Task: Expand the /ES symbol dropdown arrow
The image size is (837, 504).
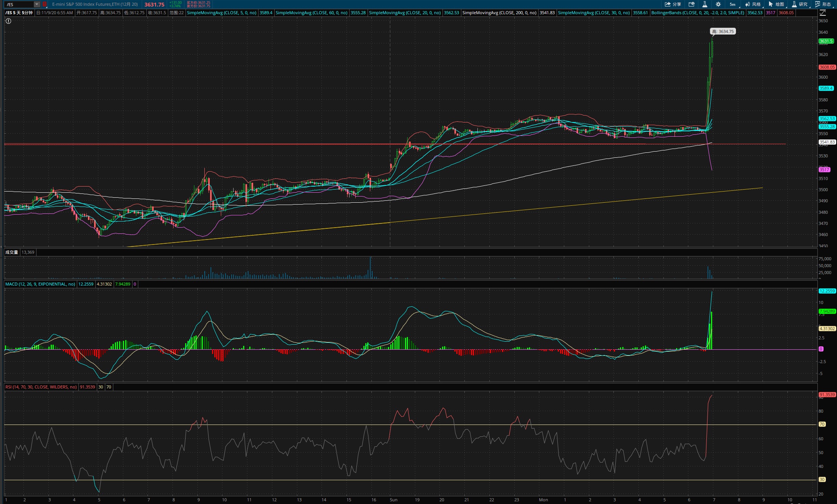Action: 37,4
